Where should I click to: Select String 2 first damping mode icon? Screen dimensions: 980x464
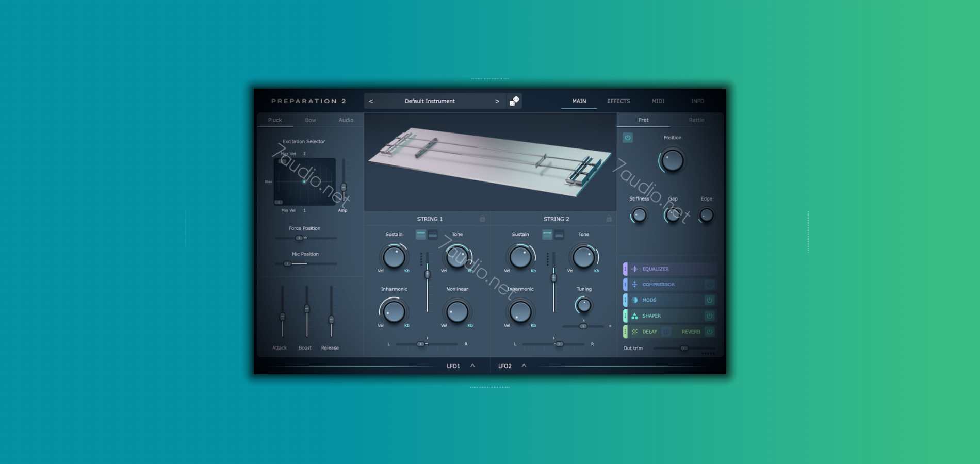tap(547, 235)
